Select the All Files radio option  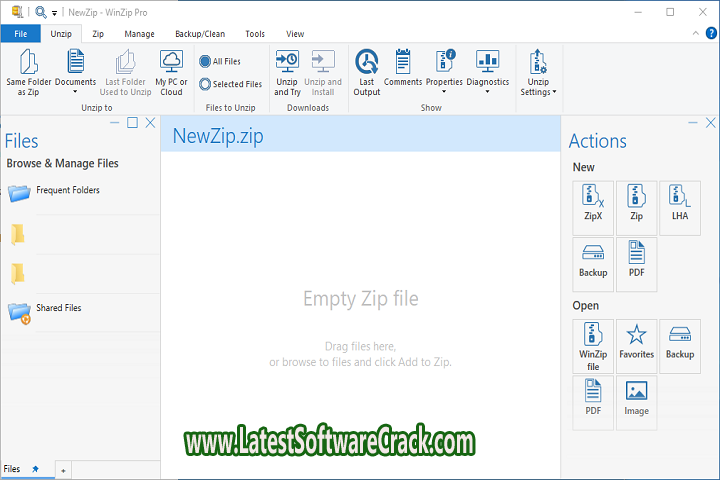point(205,62)
